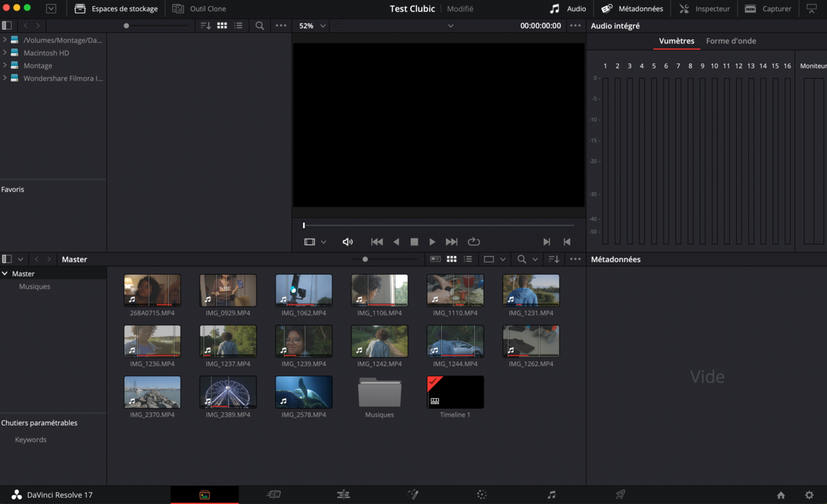Play clip in reverse
The height and width of the screenshot is (504, 827).
coord(396,242)
